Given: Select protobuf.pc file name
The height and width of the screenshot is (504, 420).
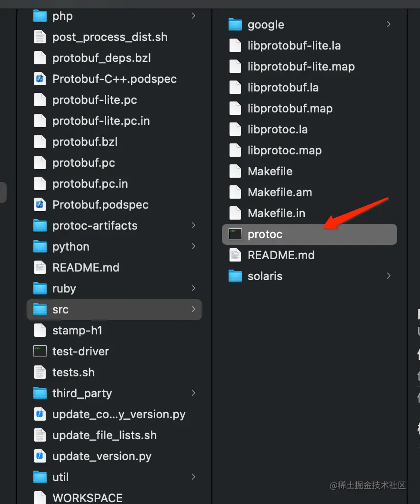Looking at the screenshot, I should pyautogui.click(x=84, y=163).
